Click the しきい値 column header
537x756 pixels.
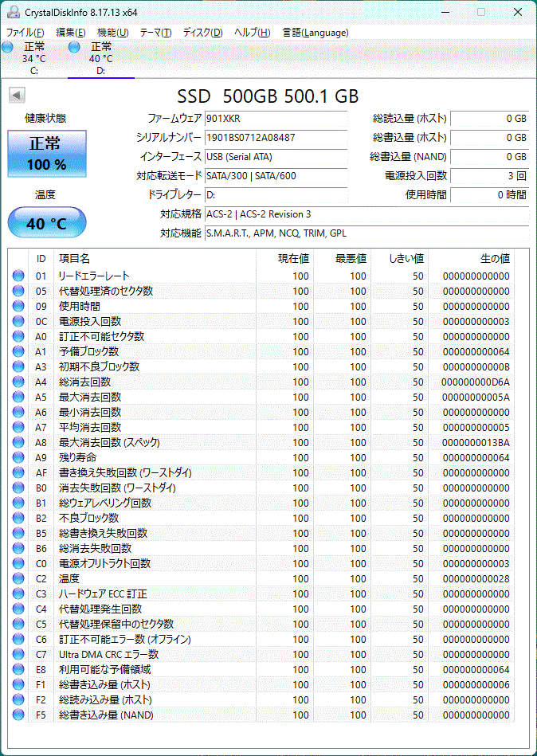pyautogui.click(x=400, y=258)
